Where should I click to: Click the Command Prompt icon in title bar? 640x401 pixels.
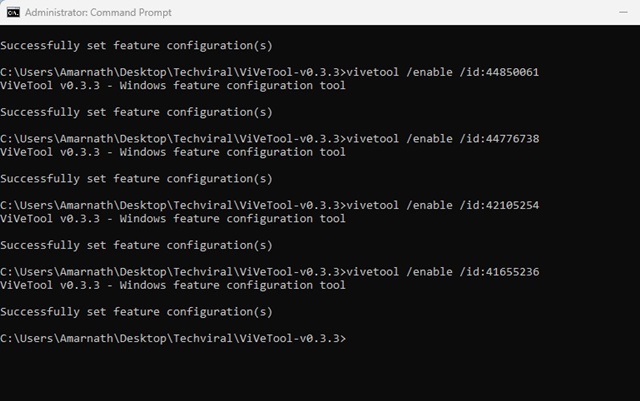click(13, 12)
